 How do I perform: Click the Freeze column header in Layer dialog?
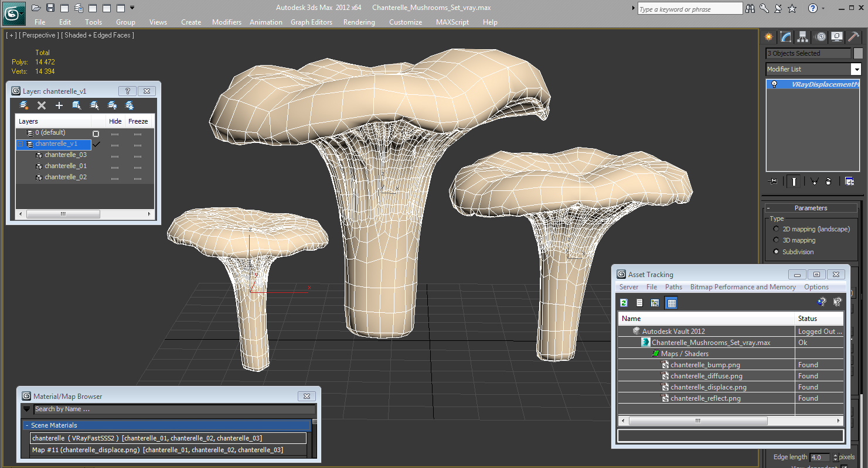click(138, 121)
